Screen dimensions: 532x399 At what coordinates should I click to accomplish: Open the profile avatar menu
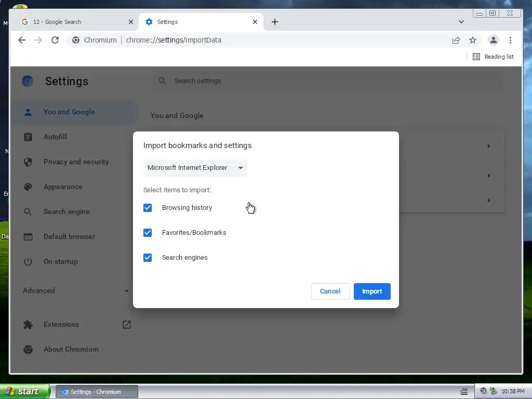494,40
